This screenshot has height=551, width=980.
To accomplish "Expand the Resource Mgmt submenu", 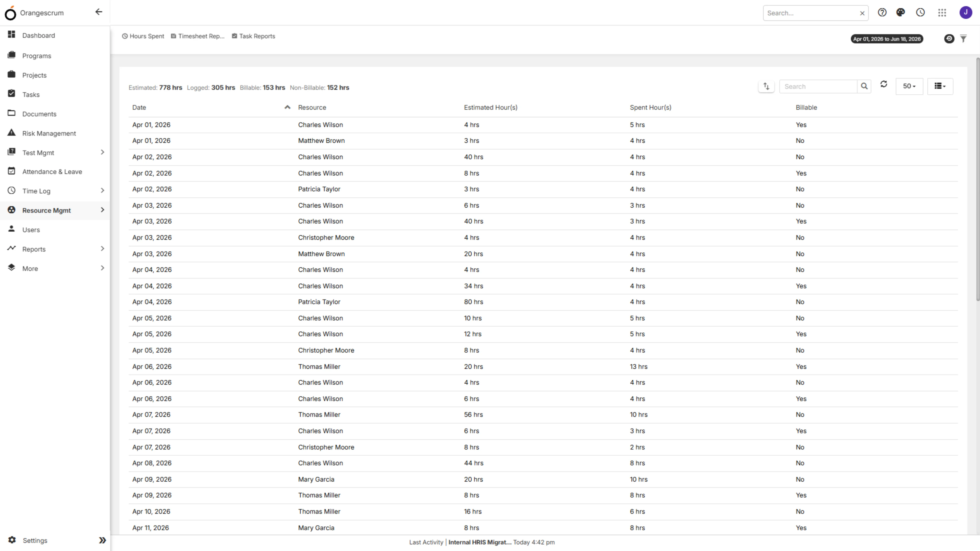I will click(x=102, y=209).
